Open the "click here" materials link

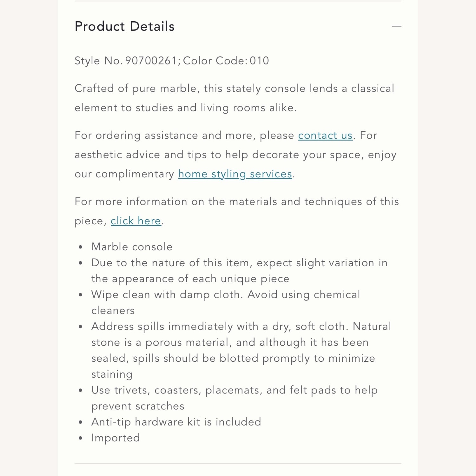click(136, 221)
